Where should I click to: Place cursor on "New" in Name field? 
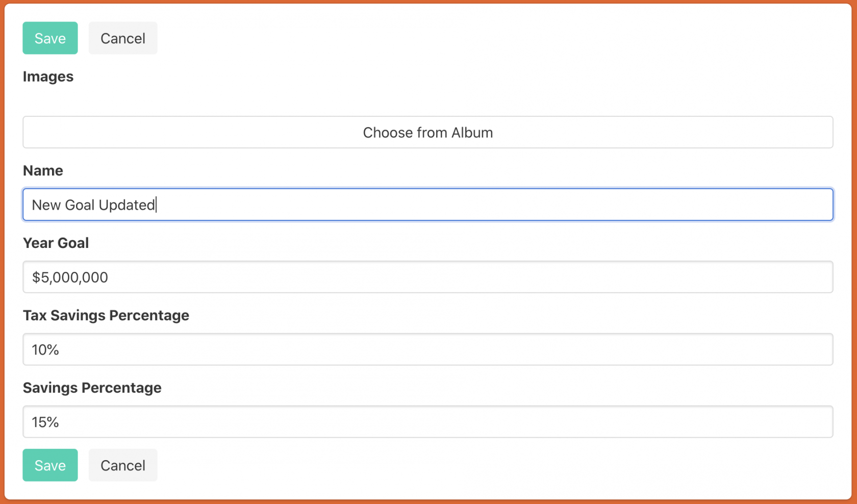pyautogui.click(x=46, y=205)
